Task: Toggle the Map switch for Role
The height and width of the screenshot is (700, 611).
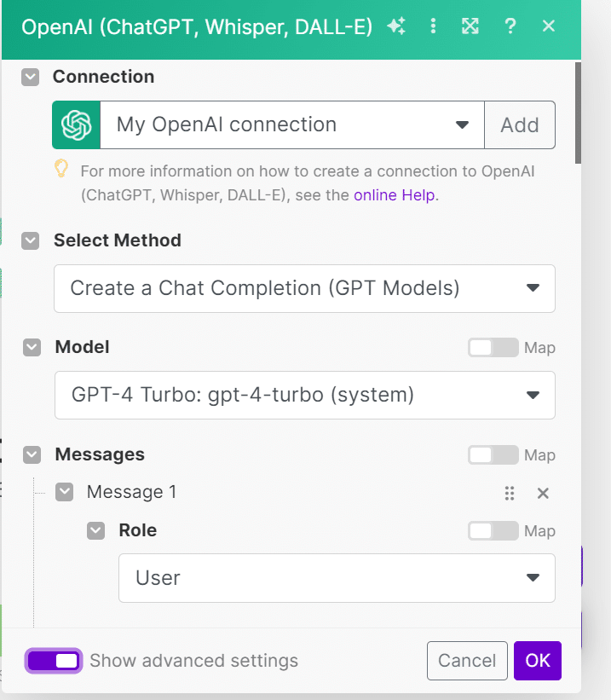Action: click(x=493, y=531)
